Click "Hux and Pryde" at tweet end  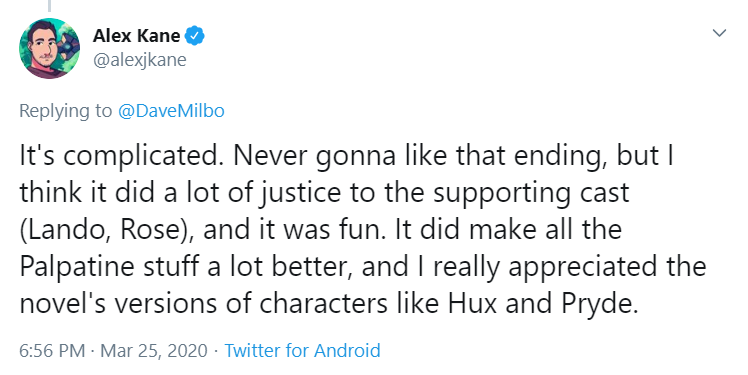[542, 304]
